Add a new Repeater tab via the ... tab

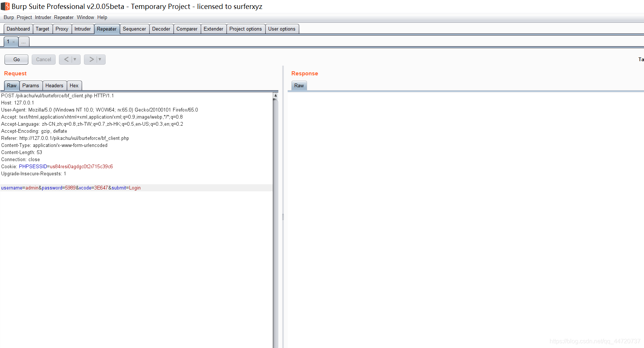(24, 42)
